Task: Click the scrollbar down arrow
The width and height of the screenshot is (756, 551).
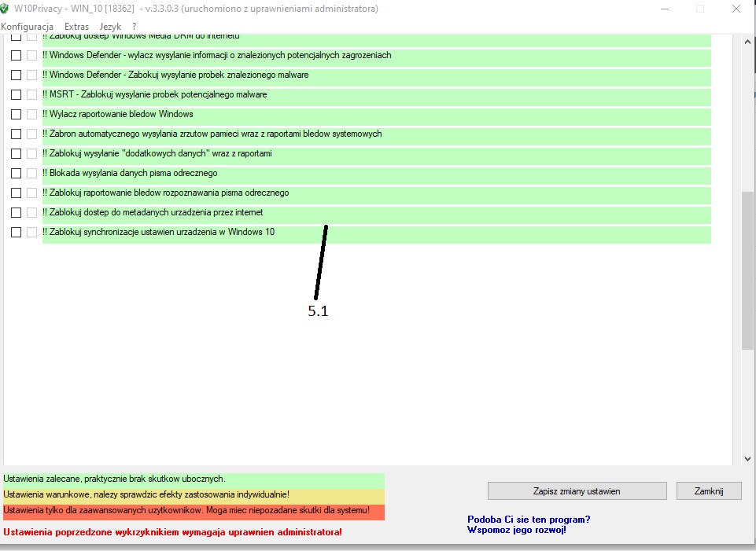Action: click(x=748, y=458)
